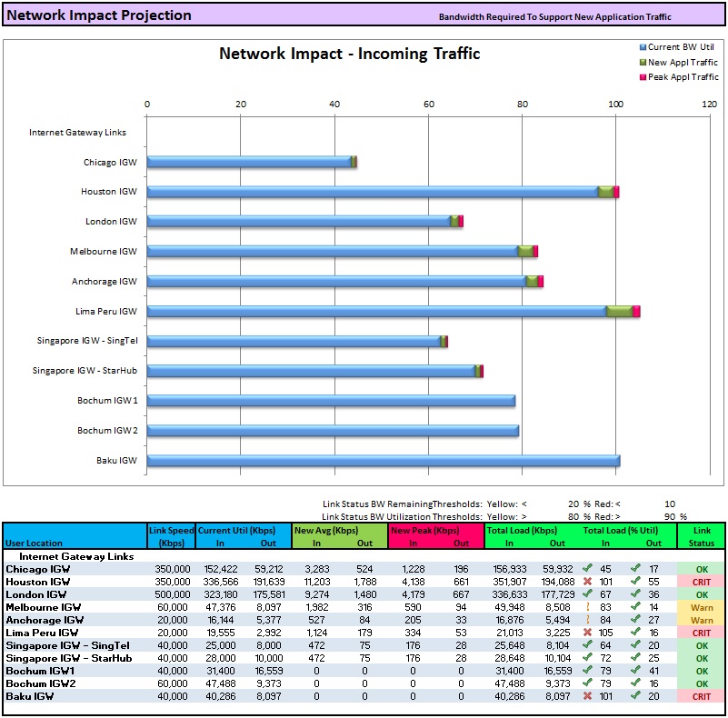728x718 pixels.
Task: Click the User Location column header
Action: [35, 543]
